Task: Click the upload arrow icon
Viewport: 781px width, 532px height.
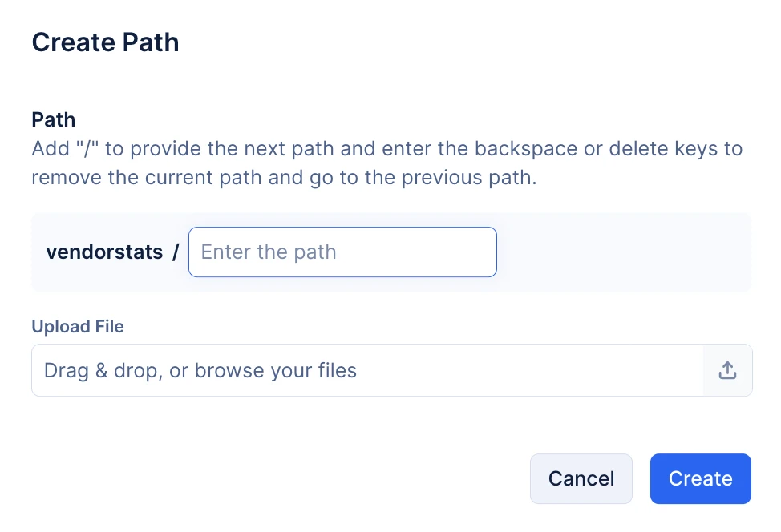Action: [x=727, y=370]
